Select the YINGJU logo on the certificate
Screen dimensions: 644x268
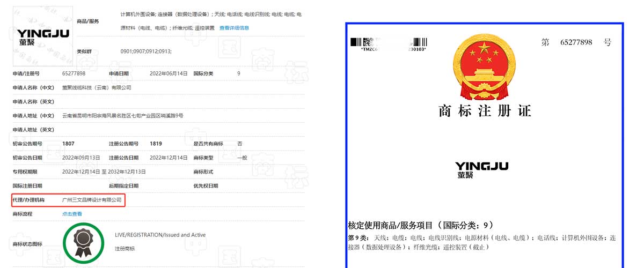coord(481,169)
